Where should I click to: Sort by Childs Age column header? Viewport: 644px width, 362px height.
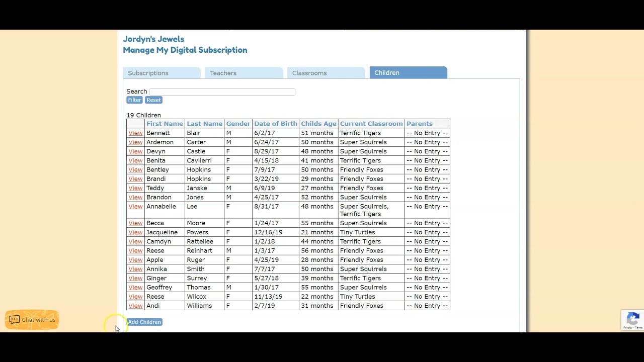[x=318, y=124]
